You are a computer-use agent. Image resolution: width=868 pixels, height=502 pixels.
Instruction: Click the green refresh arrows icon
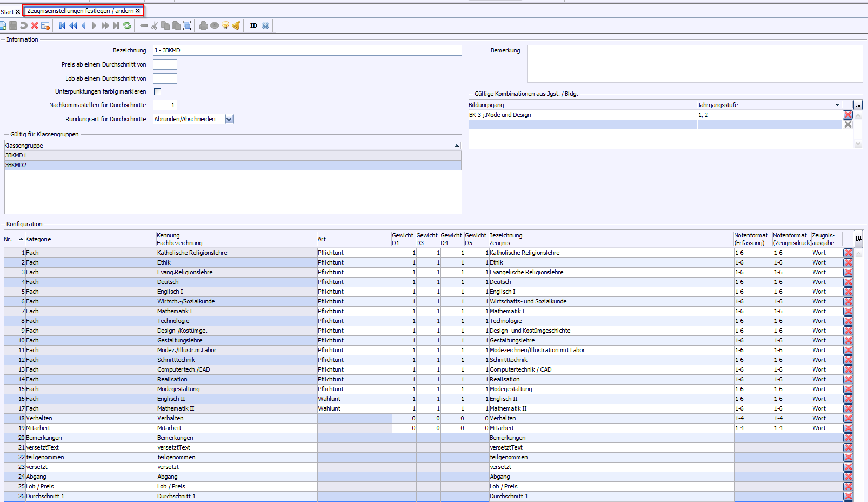point(127,25)
